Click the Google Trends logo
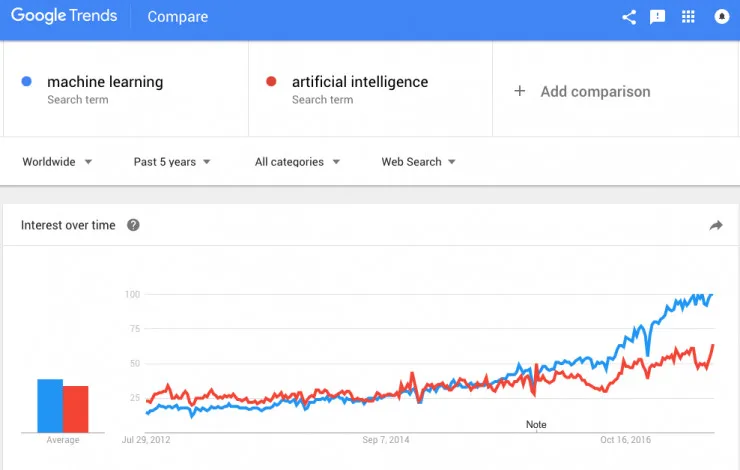 [x=64, y=16]
